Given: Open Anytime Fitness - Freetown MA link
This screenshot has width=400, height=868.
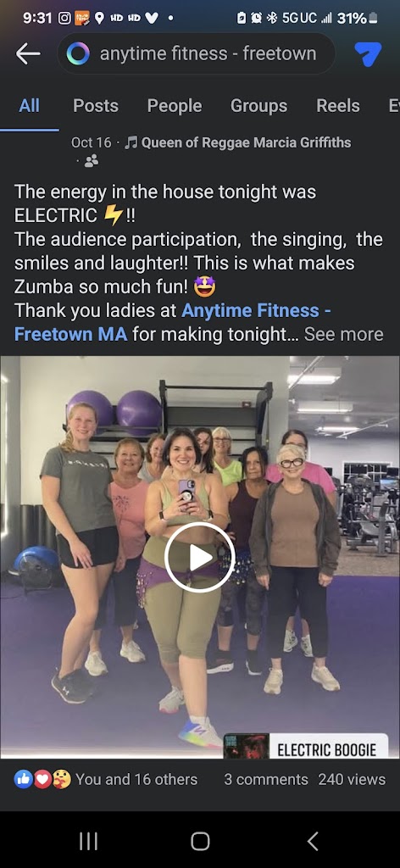Looking at the screenshot, I should tap(173, 322).
